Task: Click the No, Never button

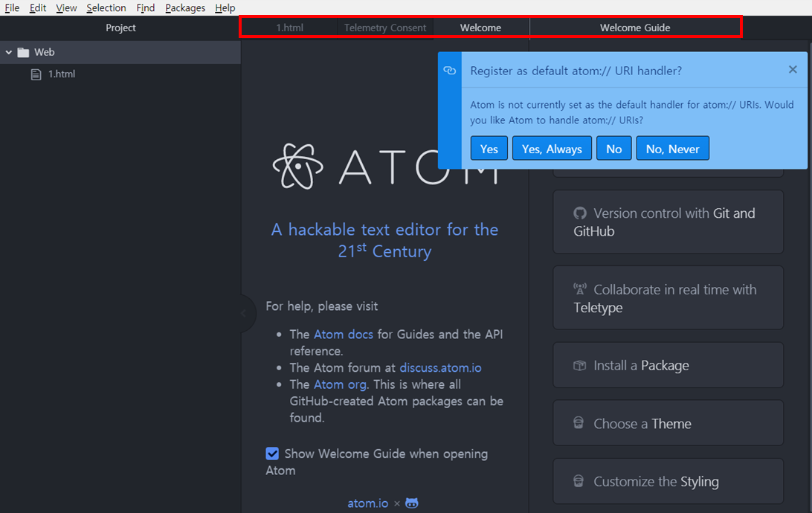Action: [673, 149]
